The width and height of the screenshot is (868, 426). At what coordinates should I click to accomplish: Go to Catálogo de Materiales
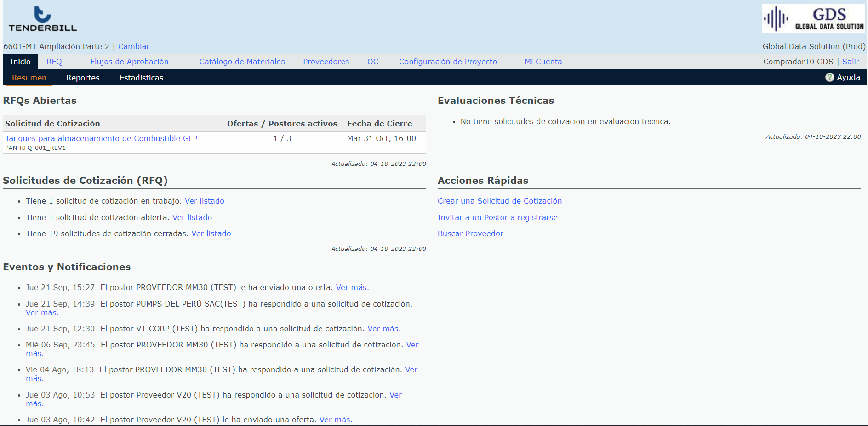coord(242,62)
